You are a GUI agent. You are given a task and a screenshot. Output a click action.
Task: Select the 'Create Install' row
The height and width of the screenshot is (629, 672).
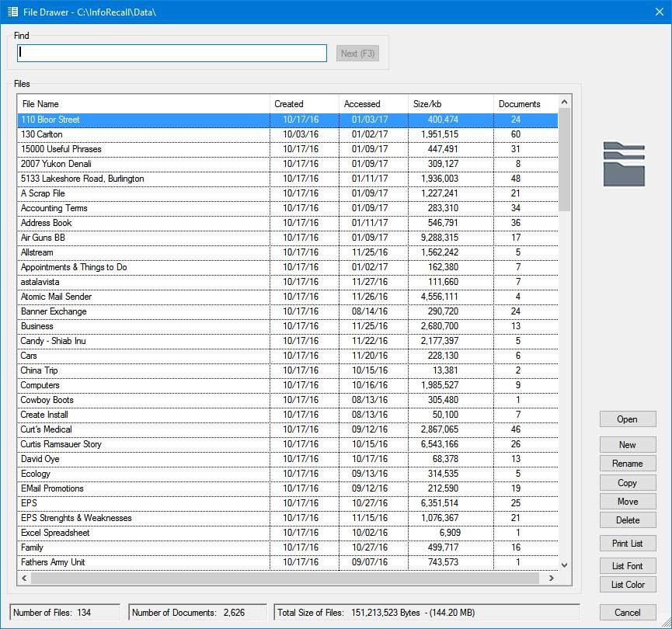point(287,415)
